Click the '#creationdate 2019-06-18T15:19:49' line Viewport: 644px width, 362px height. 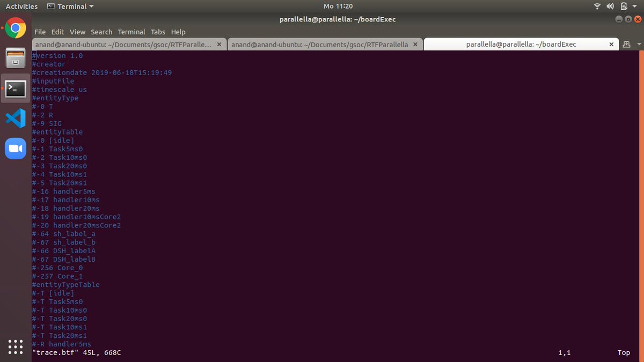click(102, 72)
